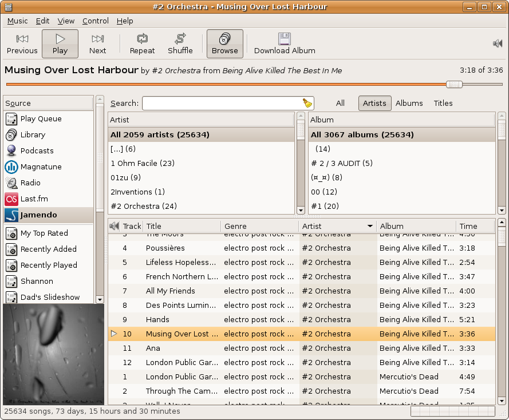
Task: Select artist #2 Orchestra in browser
Action: pyautogui.click(x=202, y=206)
